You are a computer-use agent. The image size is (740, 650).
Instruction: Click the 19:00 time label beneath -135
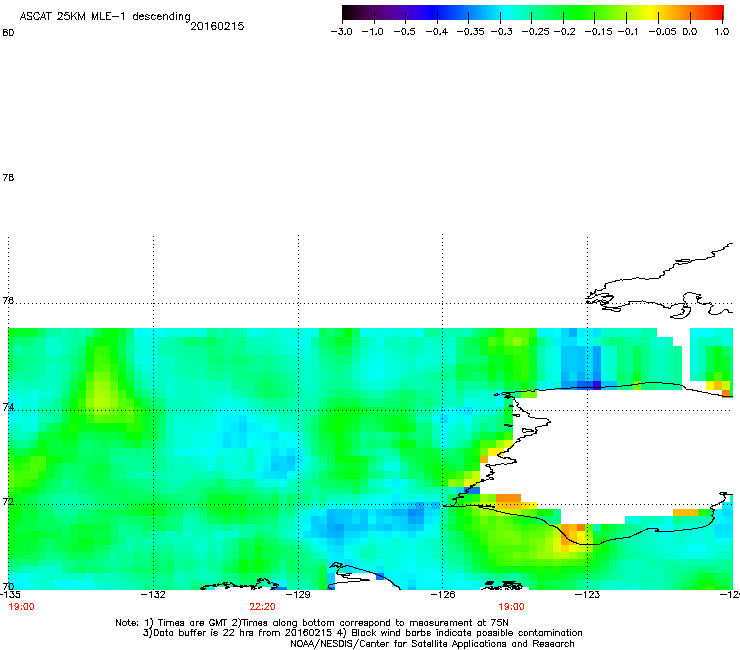21,607
